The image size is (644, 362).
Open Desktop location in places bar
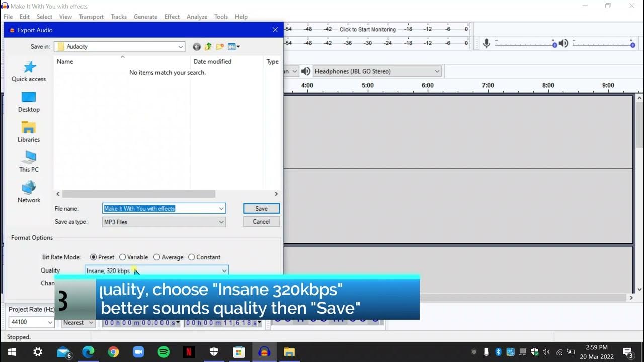(29, 102)
